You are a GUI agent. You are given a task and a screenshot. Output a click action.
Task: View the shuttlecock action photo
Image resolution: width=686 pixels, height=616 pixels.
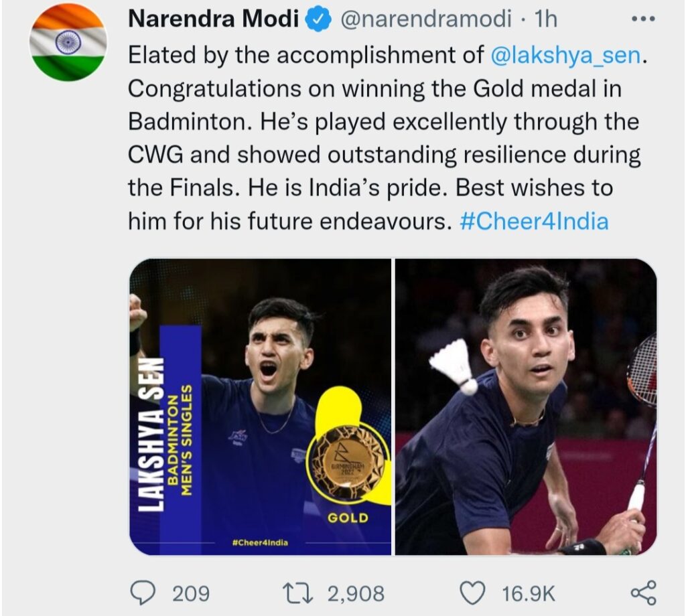click(x=526, y=406)
